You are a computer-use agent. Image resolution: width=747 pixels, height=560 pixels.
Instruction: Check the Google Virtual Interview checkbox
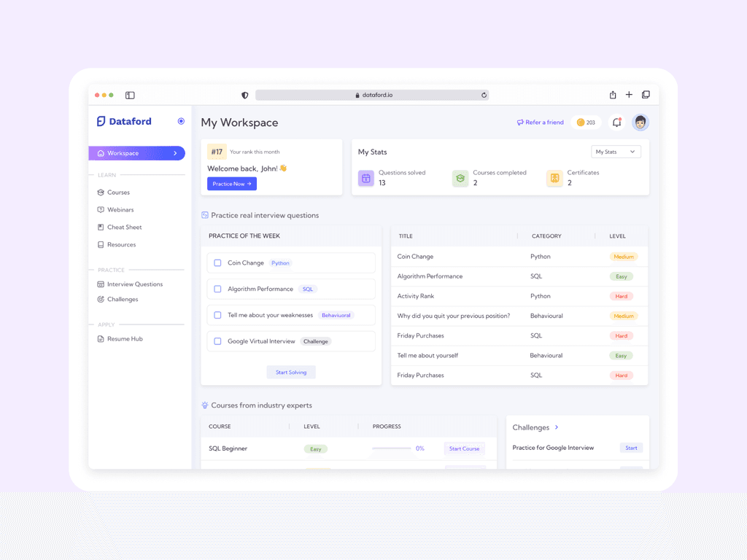click(x=217, y=341)
